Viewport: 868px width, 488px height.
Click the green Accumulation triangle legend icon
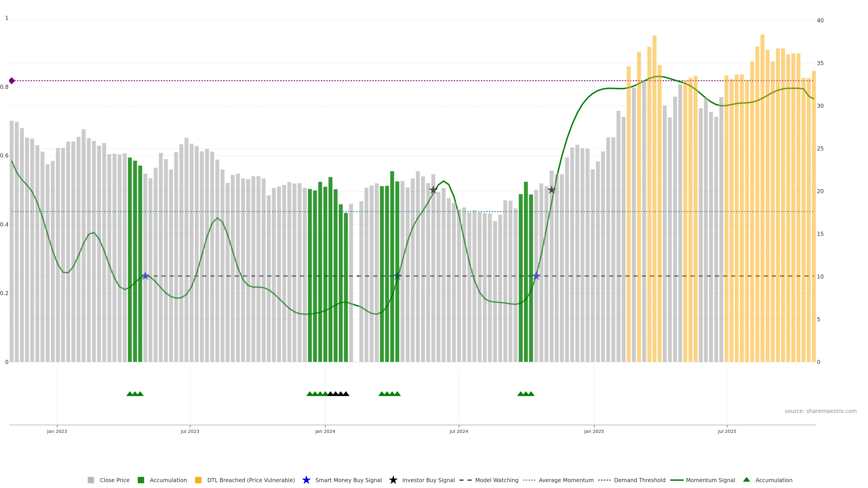[746, 480]
